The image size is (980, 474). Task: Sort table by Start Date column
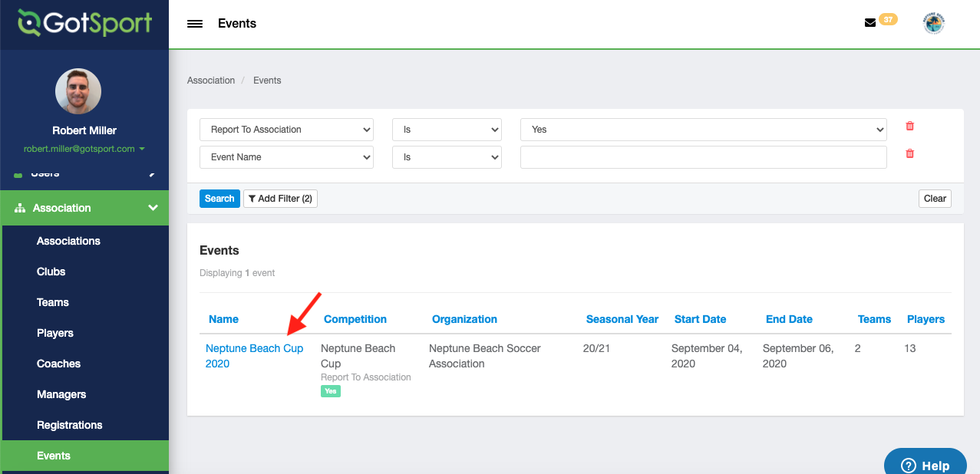(700, 319)
